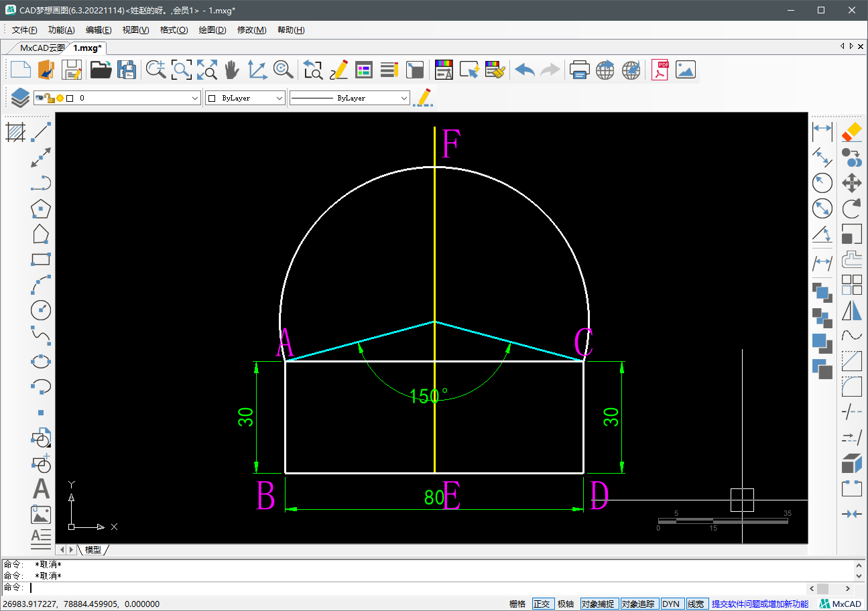Click the Undo arrow

524,70
